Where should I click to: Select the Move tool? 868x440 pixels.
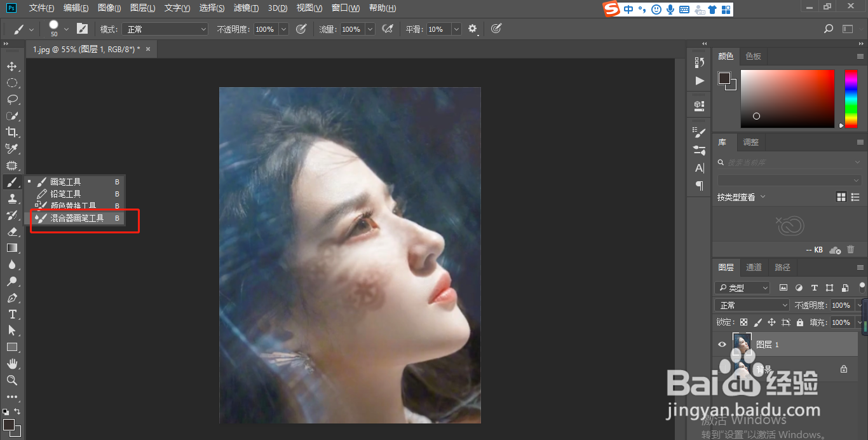[x=11, y=66]
